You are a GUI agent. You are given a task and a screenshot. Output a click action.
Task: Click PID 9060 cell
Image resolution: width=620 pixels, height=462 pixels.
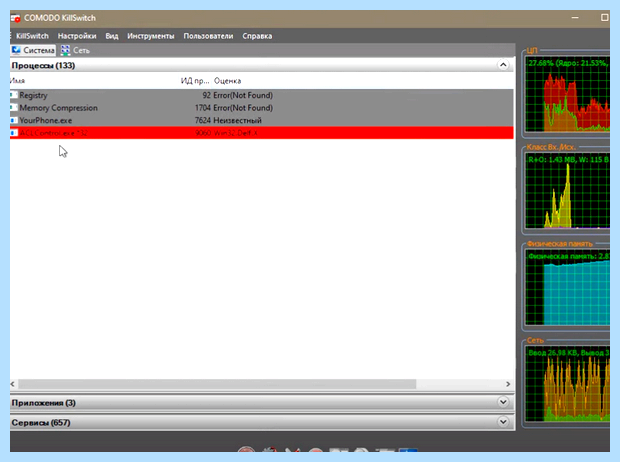(203, 133)
